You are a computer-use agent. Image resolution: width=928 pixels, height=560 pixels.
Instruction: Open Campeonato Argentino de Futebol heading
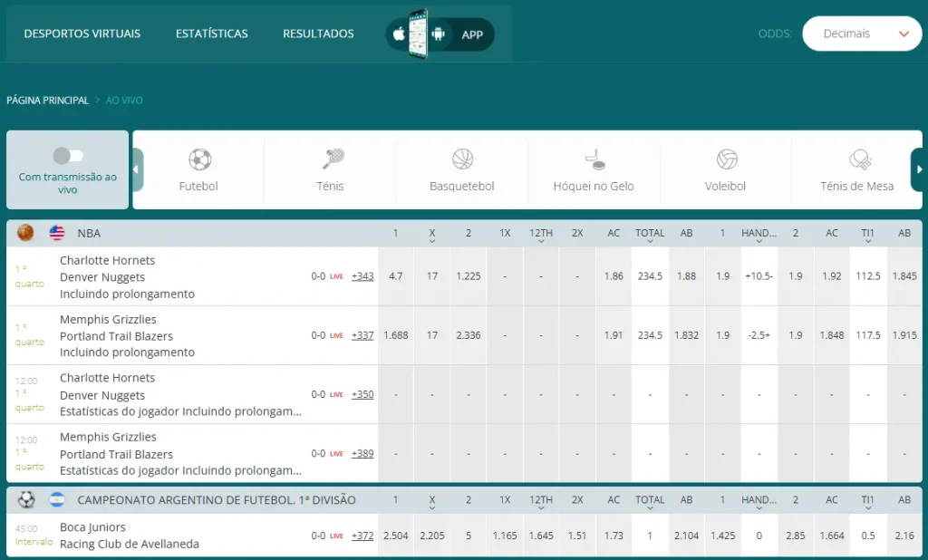(217, 500)
